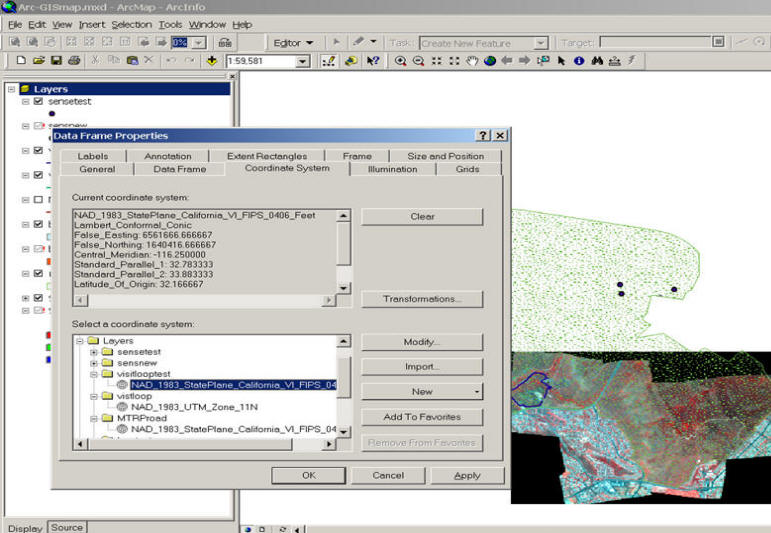
Task: Open ArcCatalog toolbar icon
Action: point(351,61)
